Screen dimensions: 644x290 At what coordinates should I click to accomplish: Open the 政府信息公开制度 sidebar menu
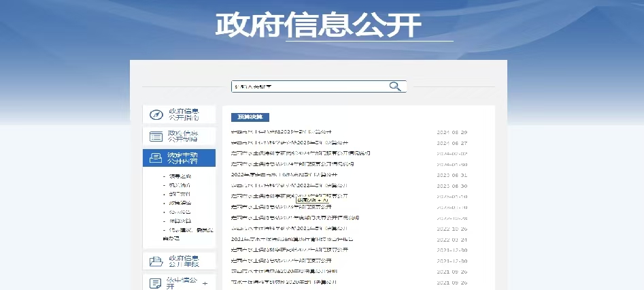tap(184, 136)
